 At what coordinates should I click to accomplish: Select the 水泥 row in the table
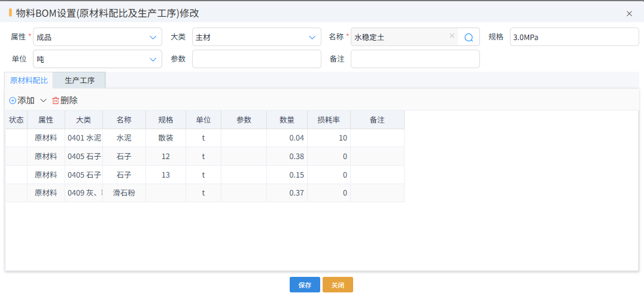tap(124, 138)
